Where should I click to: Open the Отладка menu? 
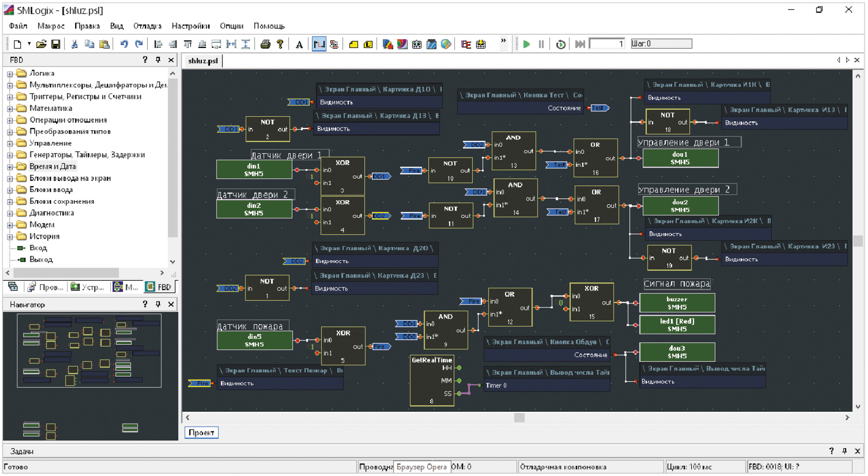pos(147,26)
